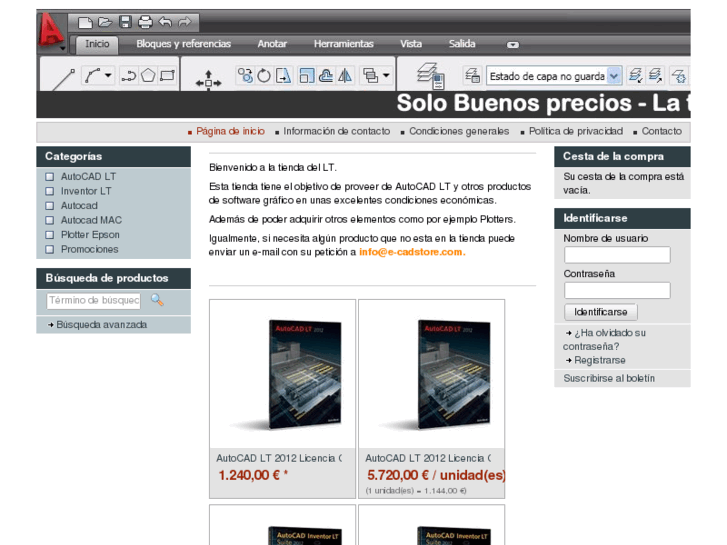Open the Plotter Epson category
This screenshot has width=727, height=545.
90,235
